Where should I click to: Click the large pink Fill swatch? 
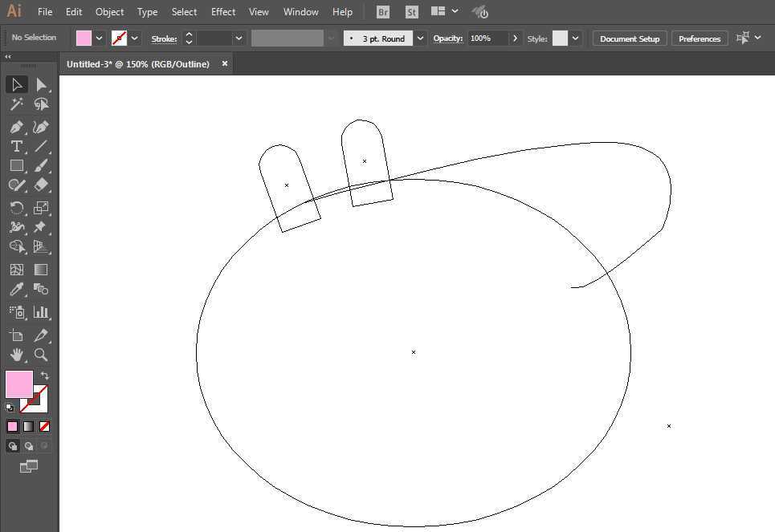click(19, 384)
